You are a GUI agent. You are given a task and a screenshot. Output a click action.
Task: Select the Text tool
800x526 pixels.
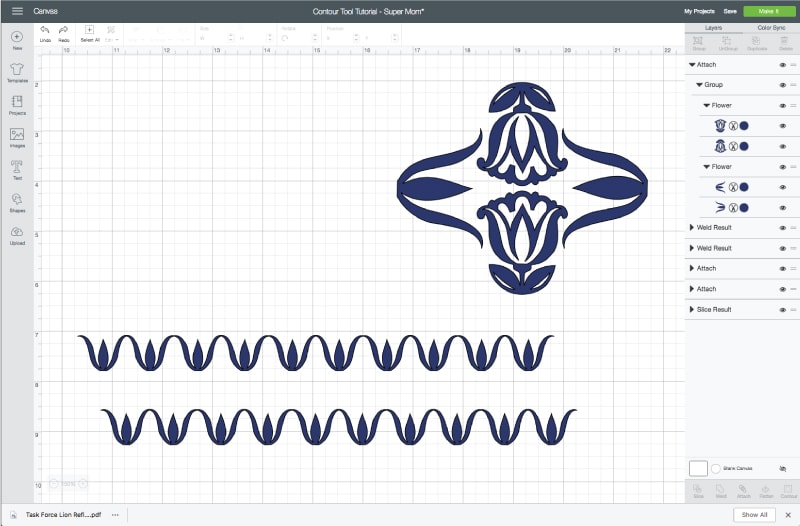tap(17, 169)
